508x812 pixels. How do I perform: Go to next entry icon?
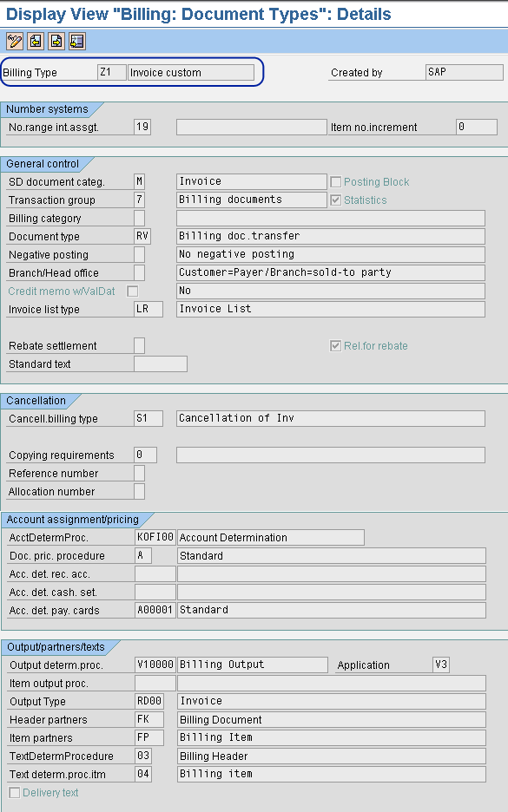56,42
